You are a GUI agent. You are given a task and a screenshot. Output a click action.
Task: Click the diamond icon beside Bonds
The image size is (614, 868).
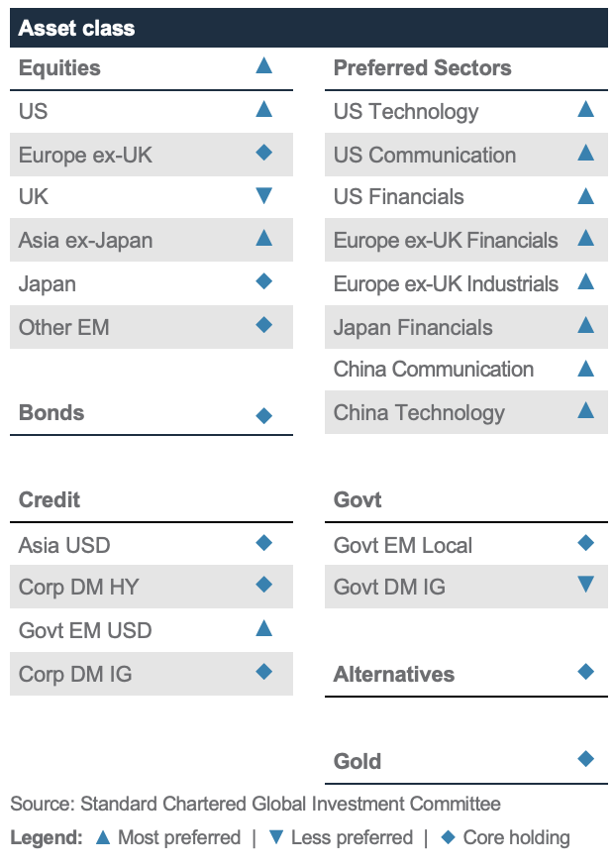[x=263, y=415]
